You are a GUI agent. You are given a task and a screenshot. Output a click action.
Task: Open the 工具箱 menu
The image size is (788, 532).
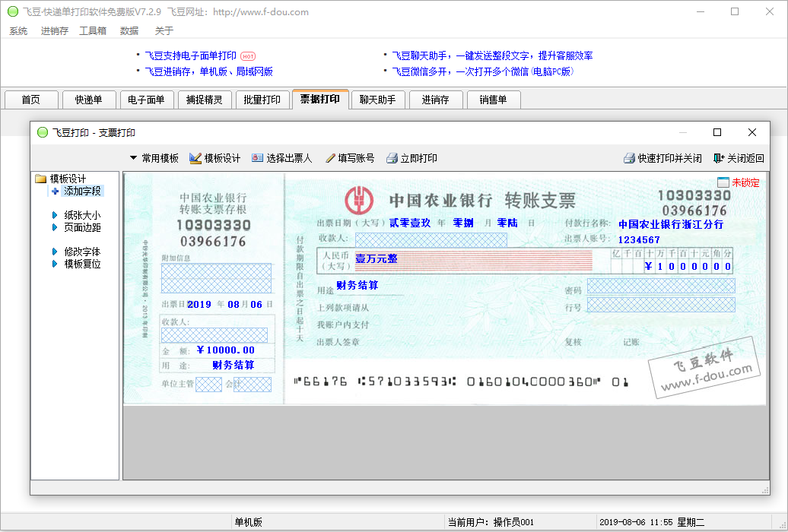tap(93, 30)
